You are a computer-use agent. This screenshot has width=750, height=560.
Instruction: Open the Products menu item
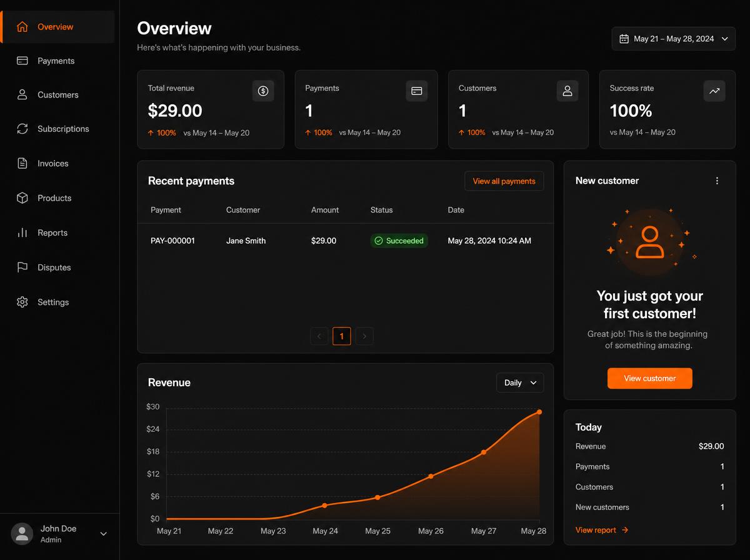[x=58, y=198]
